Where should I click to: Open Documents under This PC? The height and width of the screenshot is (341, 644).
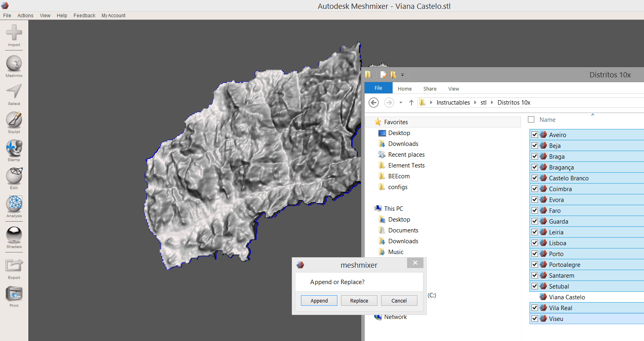398,230
